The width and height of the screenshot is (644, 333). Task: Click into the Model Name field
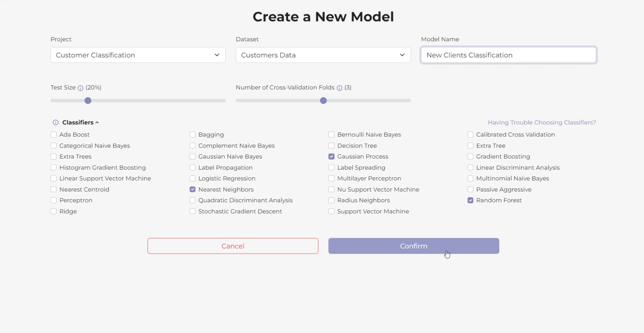tap(508, 55)
